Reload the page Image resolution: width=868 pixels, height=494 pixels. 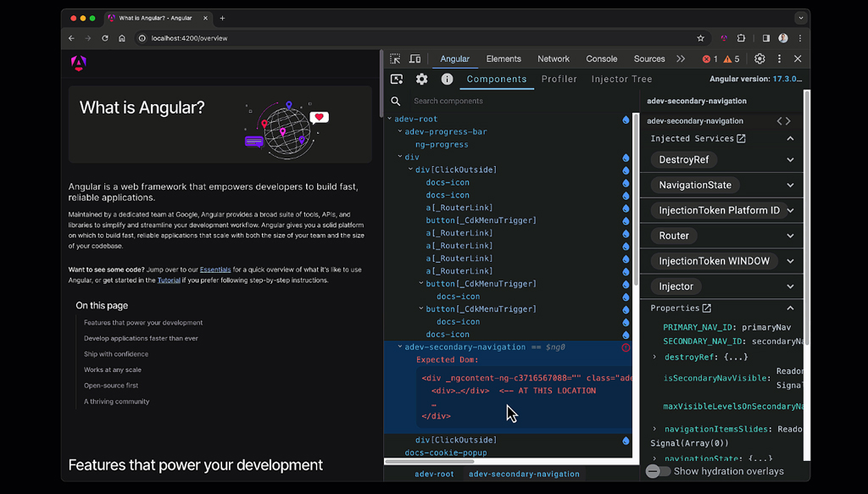point(104,38)
